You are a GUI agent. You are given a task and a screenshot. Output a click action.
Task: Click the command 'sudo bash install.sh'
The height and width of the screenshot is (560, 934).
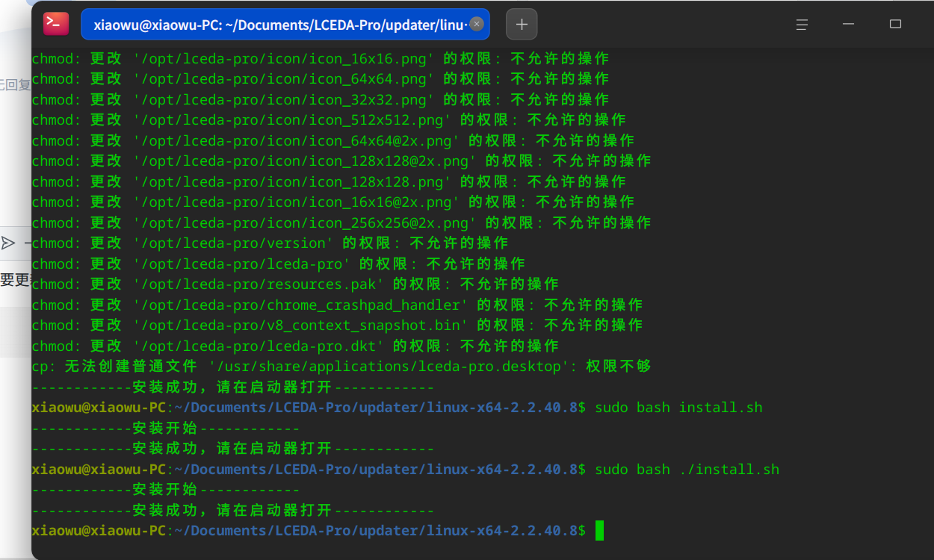click(x=678, y=408)
